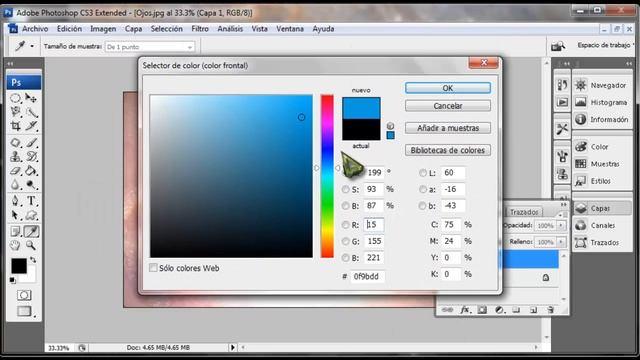Delete layer with the trash icon

pyautogui.click(x=550, y=310)
